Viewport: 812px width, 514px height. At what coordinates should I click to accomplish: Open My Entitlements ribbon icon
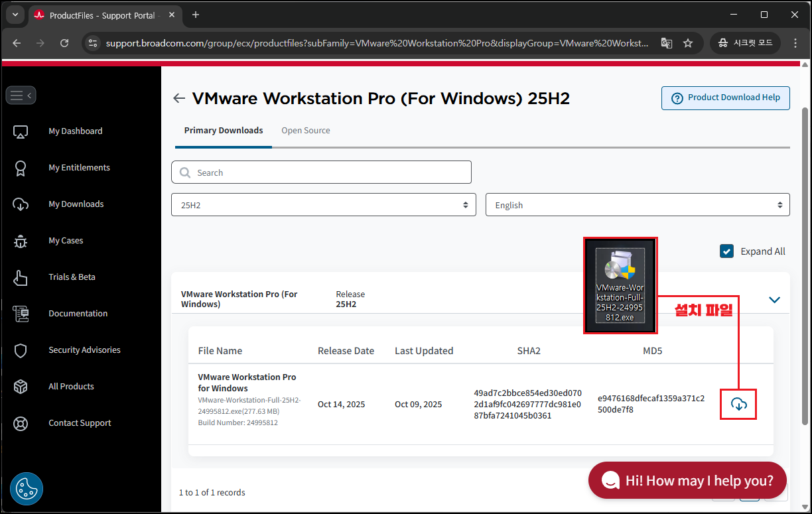click(x=21, y=168)
